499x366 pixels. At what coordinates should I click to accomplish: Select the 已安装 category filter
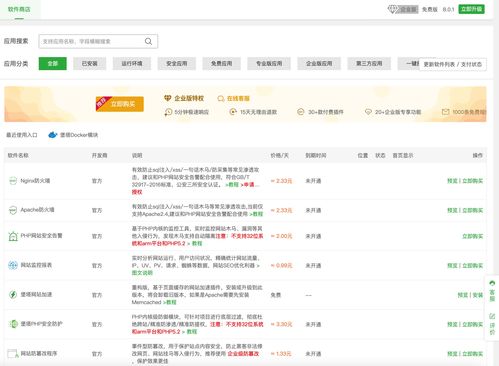pos(89,64)
